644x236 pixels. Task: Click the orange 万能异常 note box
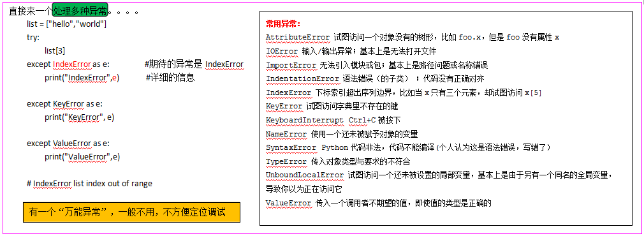coord(131,212)
